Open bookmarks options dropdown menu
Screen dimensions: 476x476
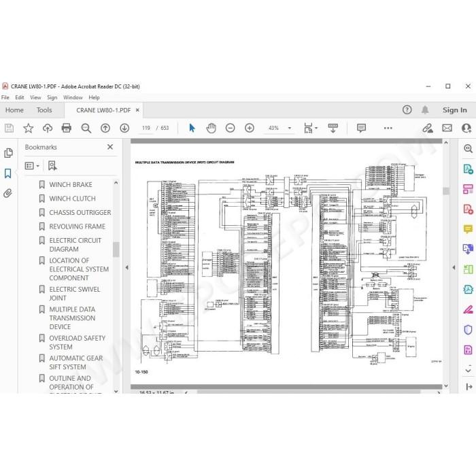point(32,166)
